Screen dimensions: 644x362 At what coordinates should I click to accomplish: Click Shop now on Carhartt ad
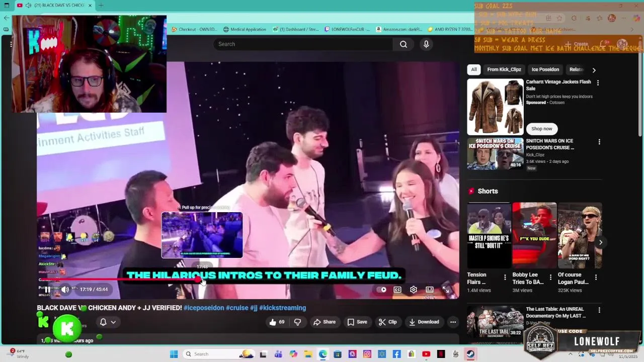click(542, 129)
